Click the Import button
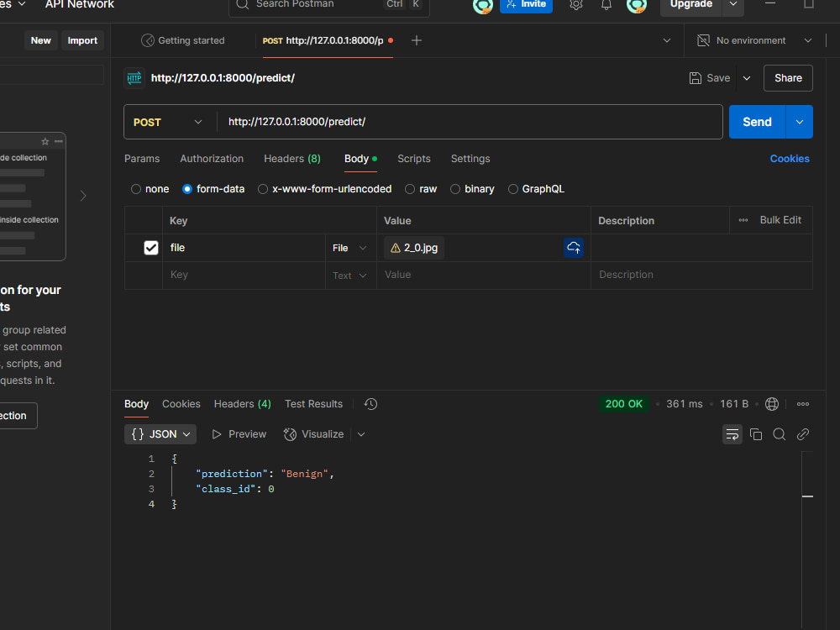This screenshot has width=840, height=630. [x=82, y=40]
